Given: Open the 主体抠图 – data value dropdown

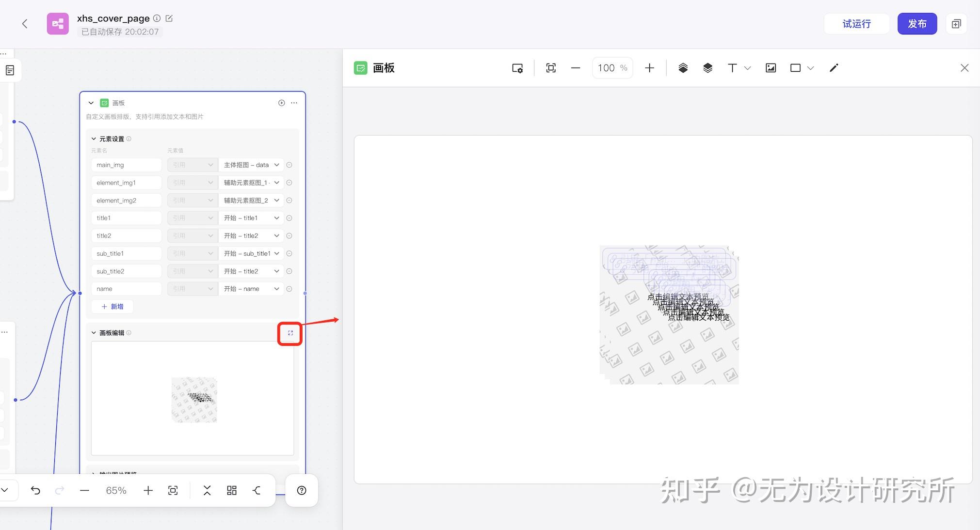Looking at the screenshot, I should (x=251, y=165).
